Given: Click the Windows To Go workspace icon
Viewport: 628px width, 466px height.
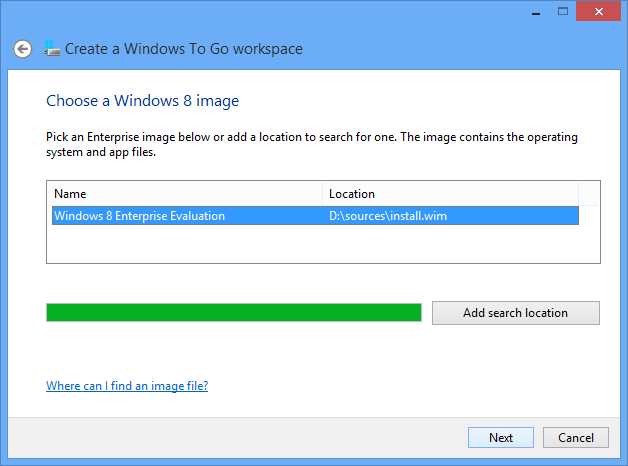Looking at the screenshot, I should (52, 48).
